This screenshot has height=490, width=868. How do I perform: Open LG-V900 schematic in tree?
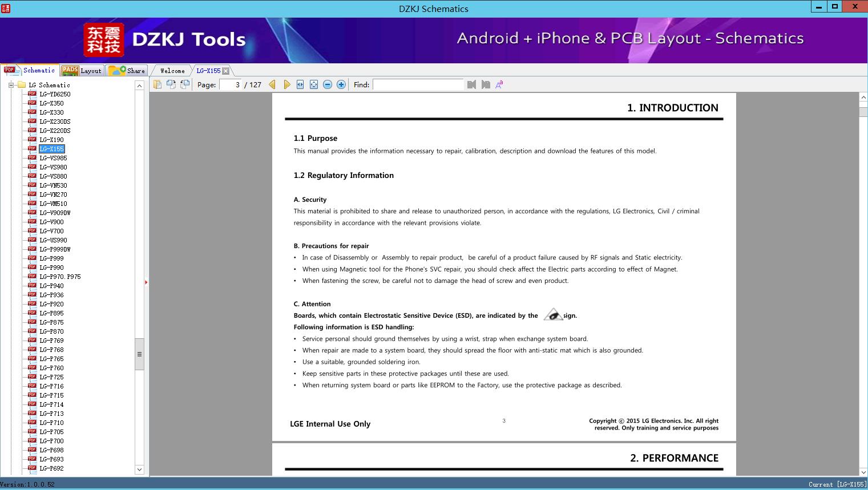(x=51, y=222)
